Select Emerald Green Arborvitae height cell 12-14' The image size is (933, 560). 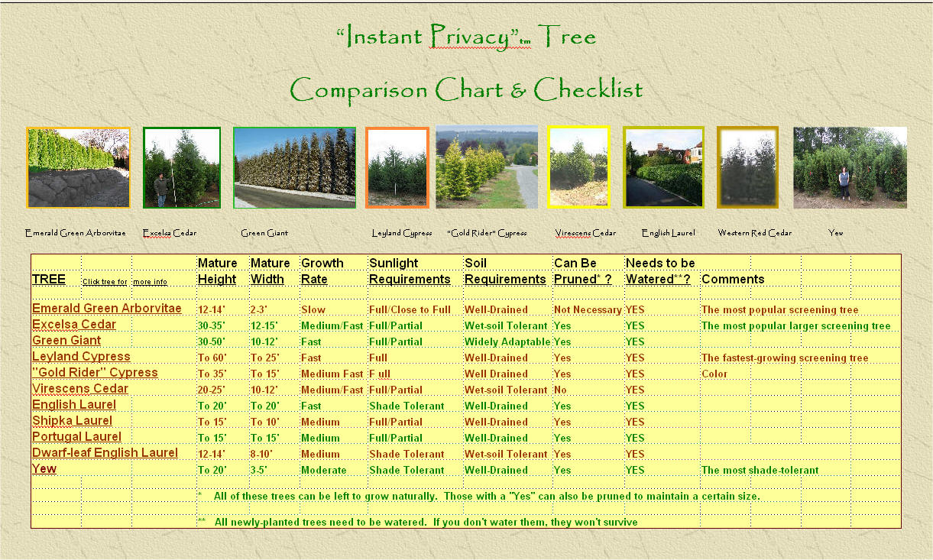tap(213, 310)
